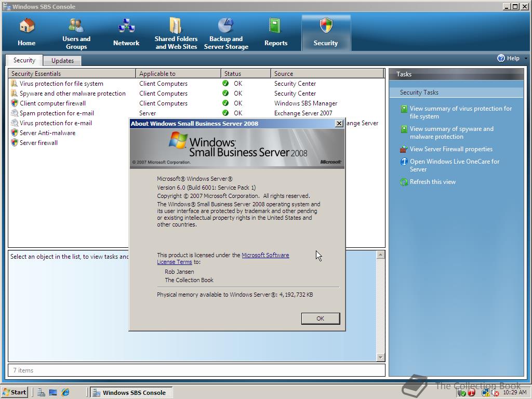Click the Server Firewall properties brick icon
The height and width of the screenshot is (399, 532).
[x=404, y=149]
